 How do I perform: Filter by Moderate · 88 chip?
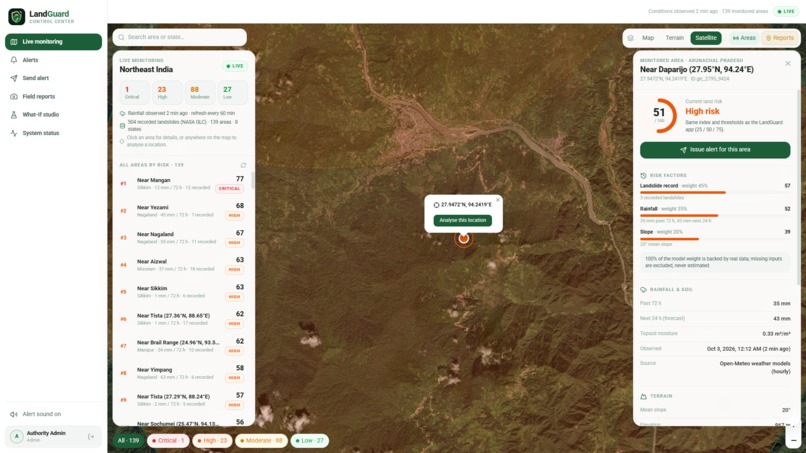click(261, 441)
